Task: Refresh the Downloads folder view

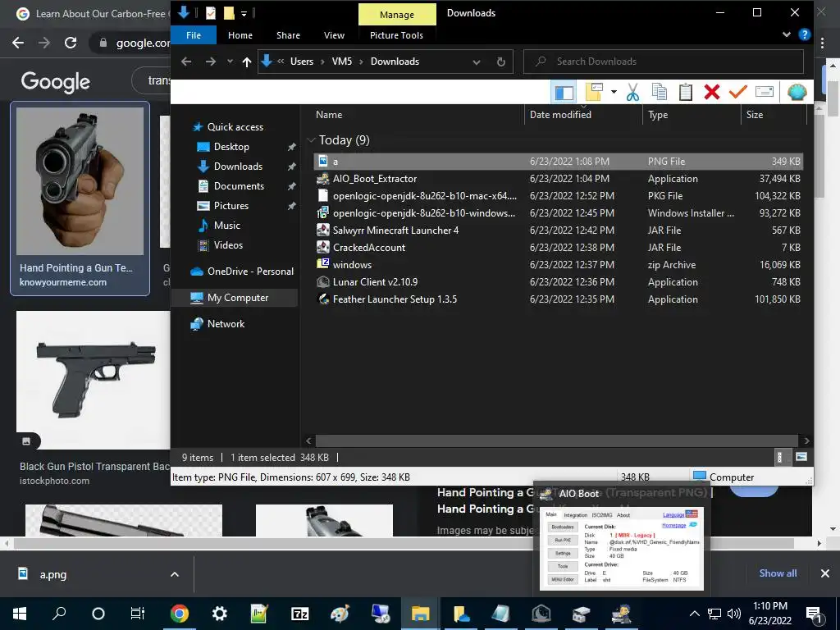Action: click(x=501, y=62)
